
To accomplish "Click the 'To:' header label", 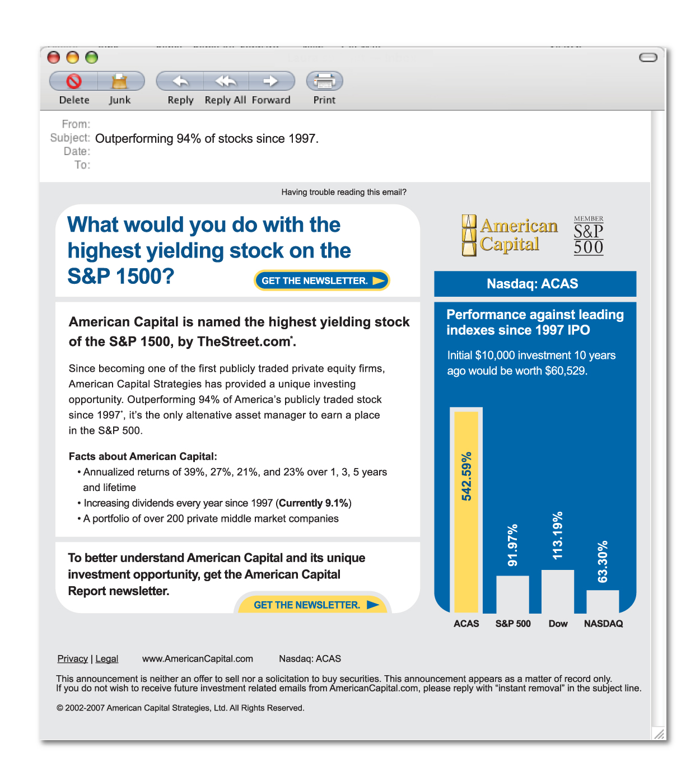I will tap(82, 165).
